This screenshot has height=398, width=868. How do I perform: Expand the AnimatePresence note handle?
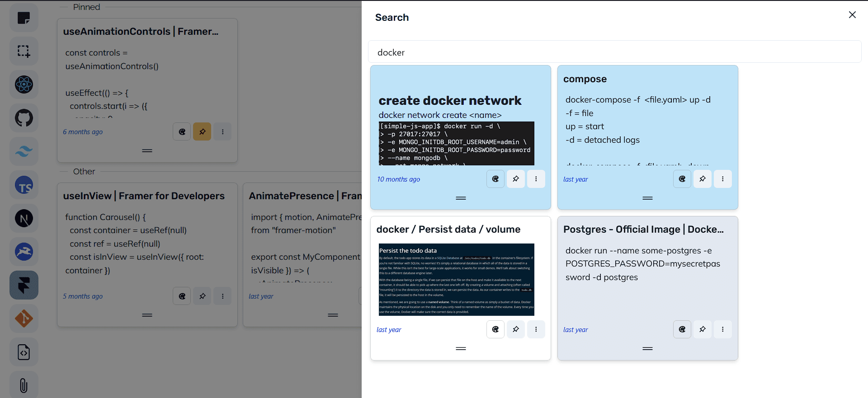click(x=333, y=315)
